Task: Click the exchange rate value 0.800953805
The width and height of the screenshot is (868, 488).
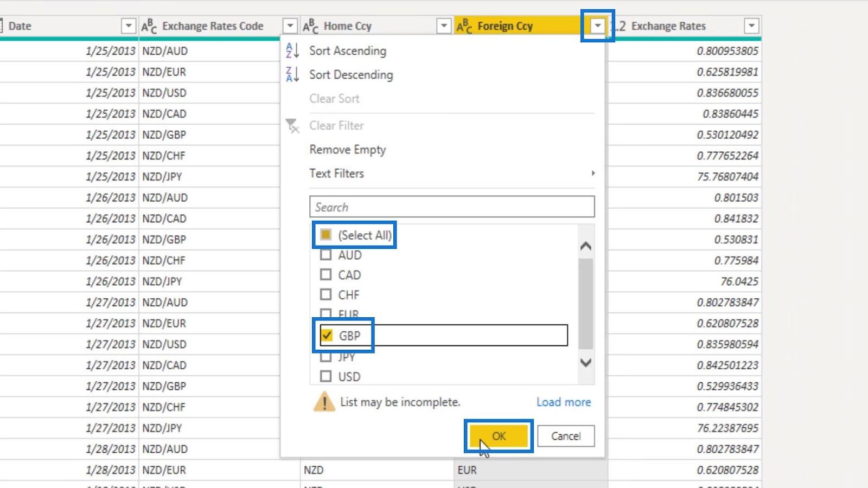Action: tap(727, 51)
